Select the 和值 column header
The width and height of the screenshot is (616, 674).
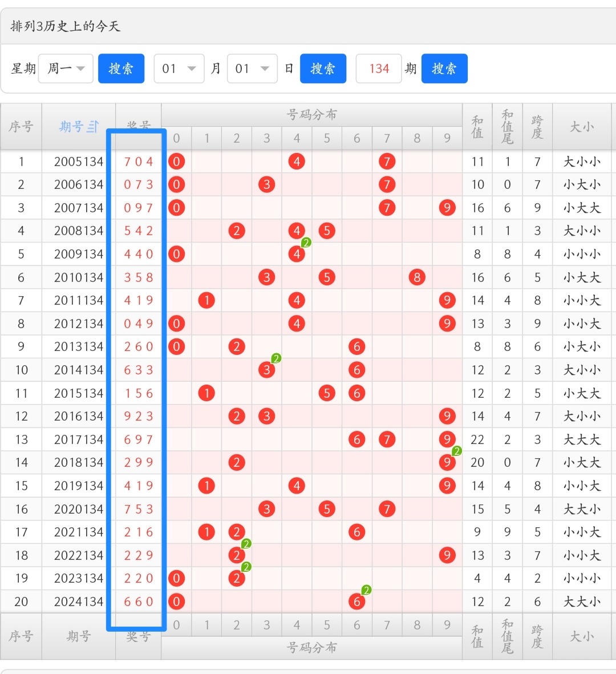pyautogui.click(x=477, y=127)
